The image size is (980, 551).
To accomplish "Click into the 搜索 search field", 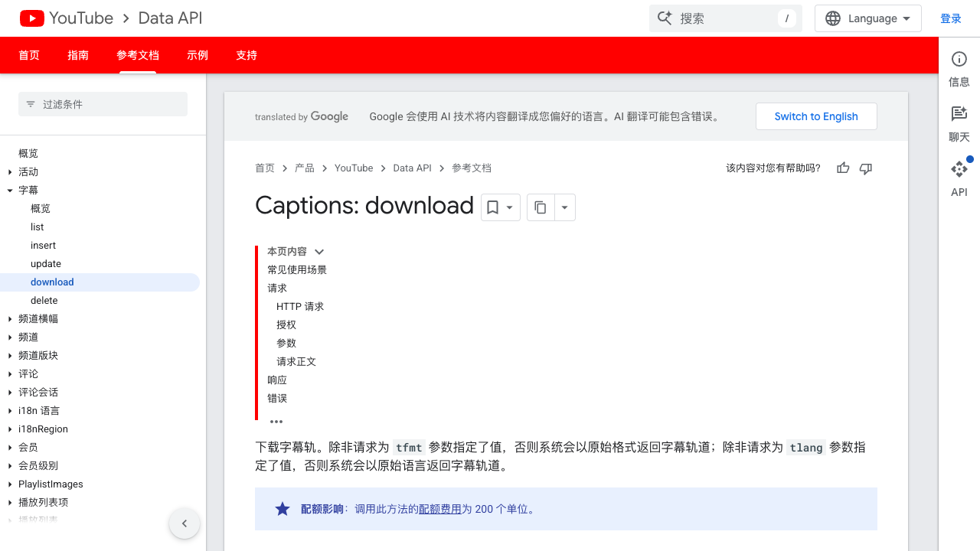I will (726, 18).
